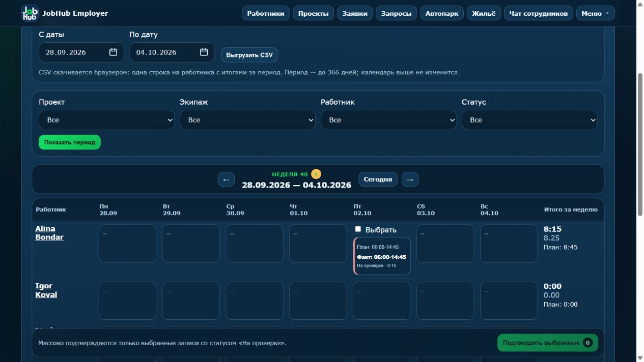
Task: Expand the Проект dropdown
Action: click(106, 120)
